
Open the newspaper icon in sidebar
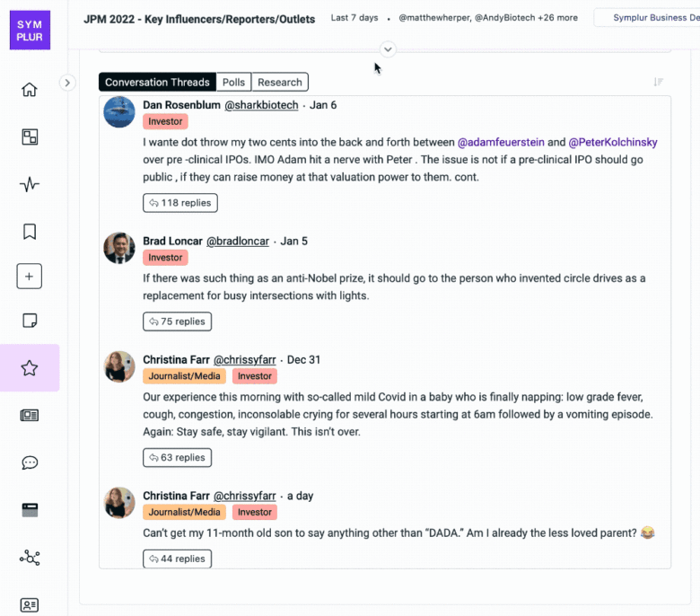(x=30, y=416)
